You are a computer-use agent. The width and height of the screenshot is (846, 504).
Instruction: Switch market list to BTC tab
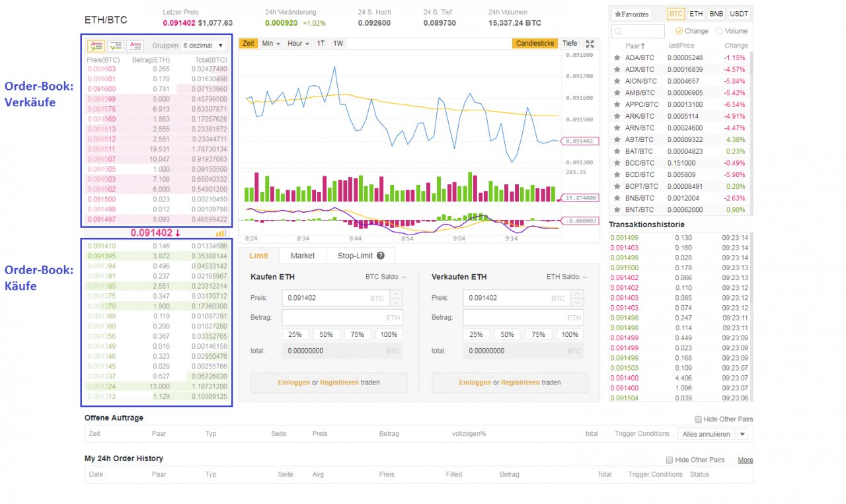coord(676,14)
